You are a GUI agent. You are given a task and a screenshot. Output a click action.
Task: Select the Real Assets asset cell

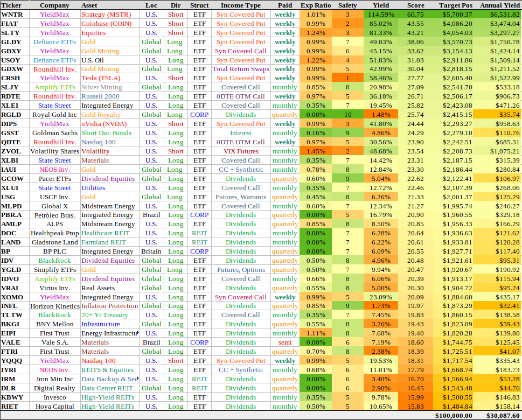[x=109, y=288]
